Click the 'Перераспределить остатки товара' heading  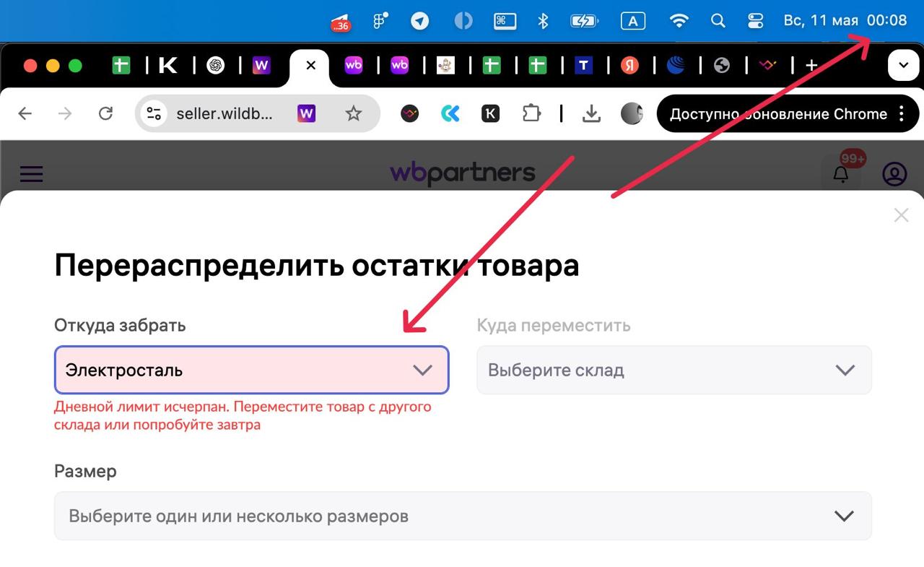pyautogui.click(x=317, y=265)
